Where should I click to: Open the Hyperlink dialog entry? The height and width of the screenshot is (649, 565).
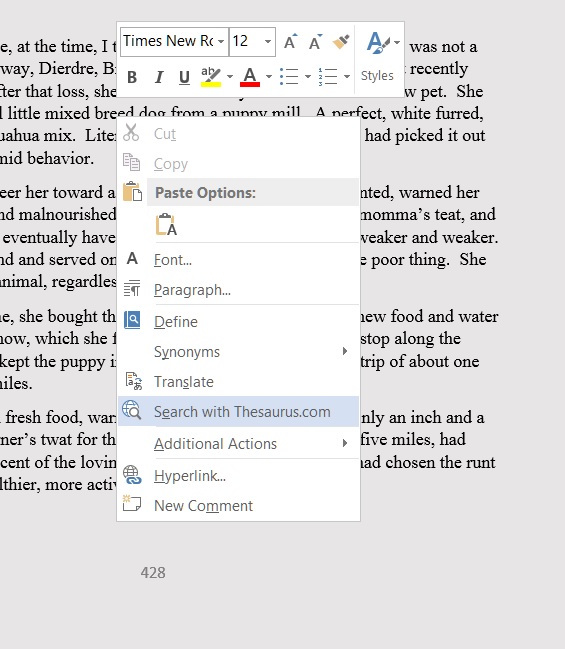click(x=238, y=476)
